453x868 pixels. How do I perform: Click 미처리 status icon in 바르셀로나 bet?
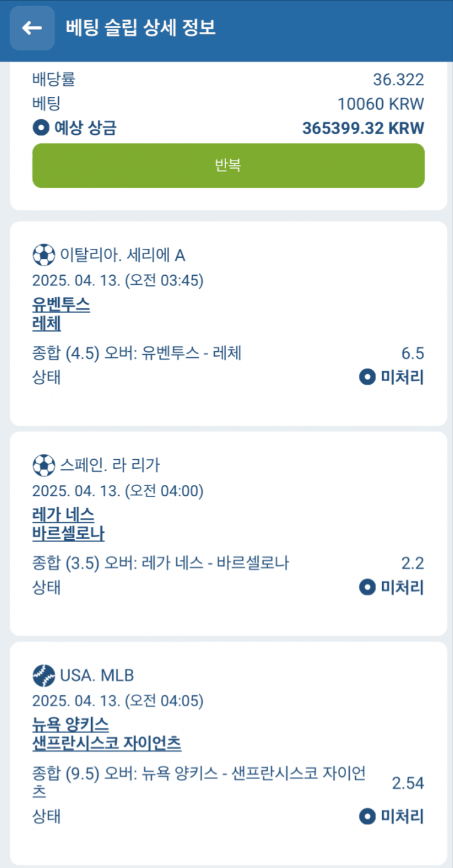(x=367, y=587)
